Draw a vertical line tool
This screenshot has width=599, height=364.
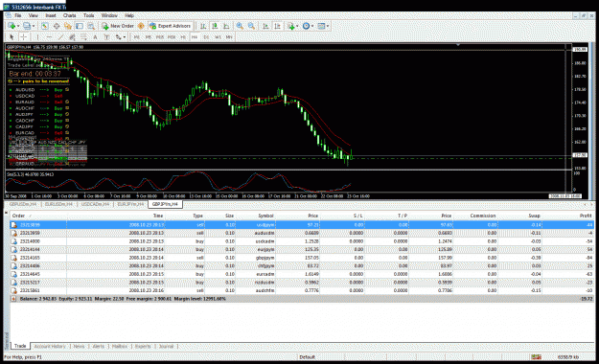coord(37,37)
